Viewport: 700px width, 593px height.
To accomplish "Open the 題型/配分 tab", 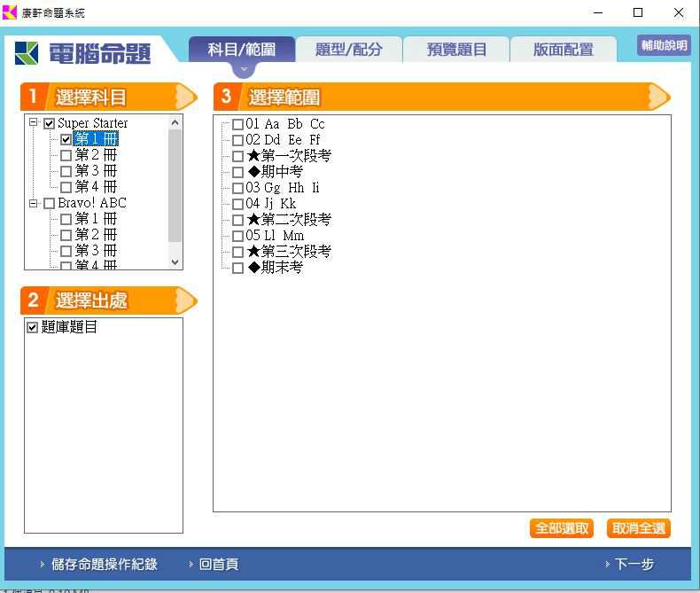I will coord(348,49).
